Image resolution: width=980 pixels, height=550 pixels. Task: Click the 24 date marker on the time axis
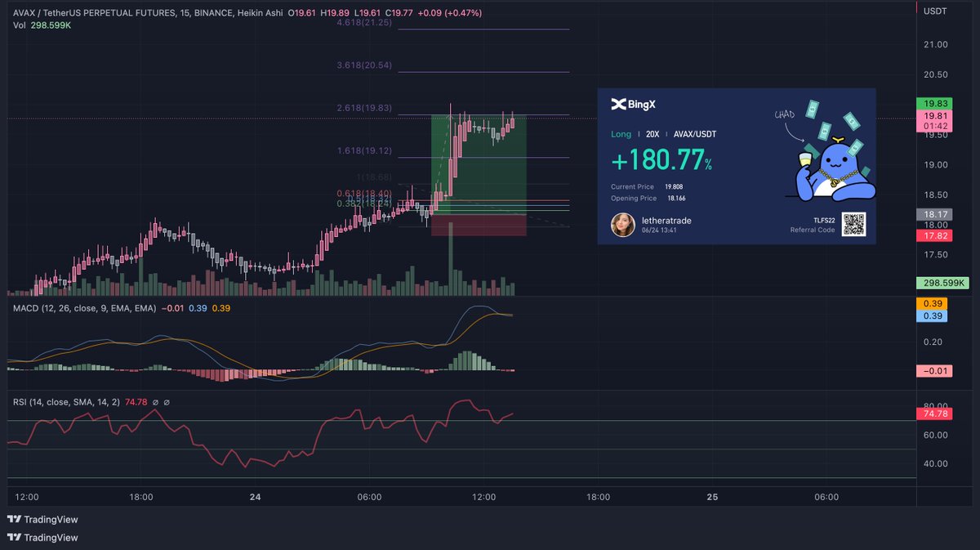coord(256,497)
